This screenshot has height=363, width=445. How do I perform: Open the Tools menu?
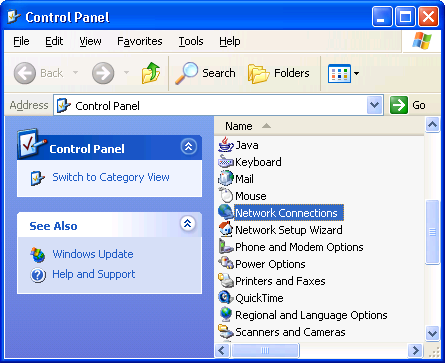(x=191, y=41)
